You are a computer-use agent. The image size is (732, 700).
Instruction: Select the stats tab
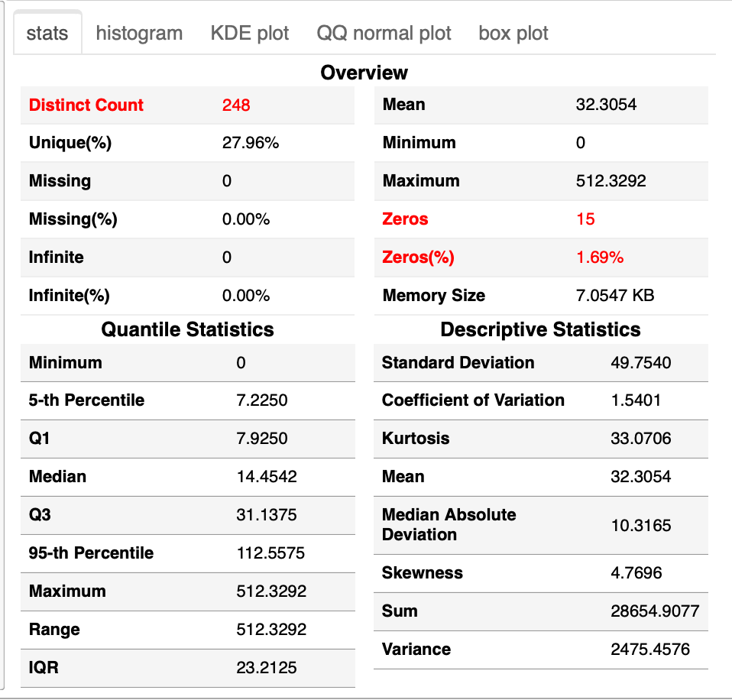pos(47,32)
